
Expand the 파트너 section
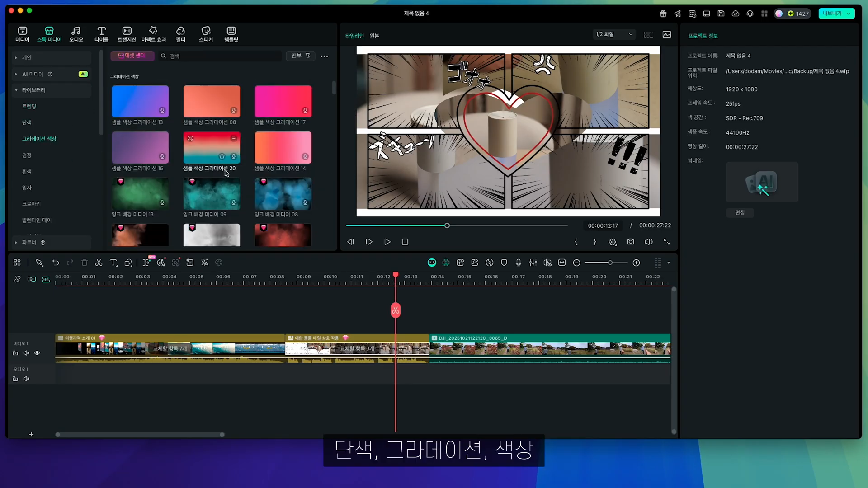click(16, 243)
